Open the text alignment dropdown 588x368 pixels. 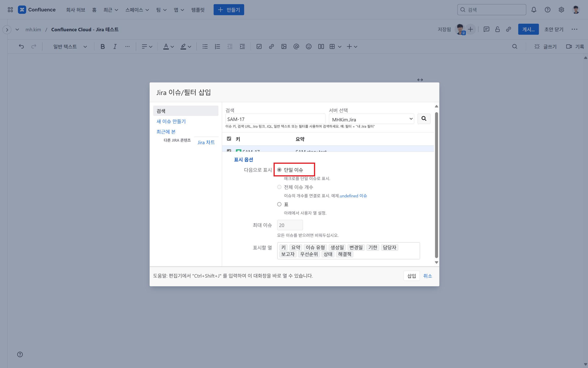pos(147,46)
